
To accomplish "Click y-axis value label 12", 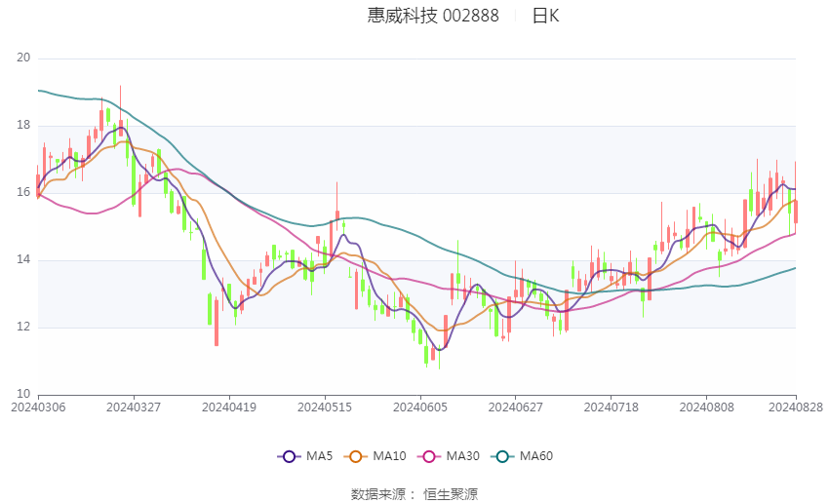I will tap(23, 327).
